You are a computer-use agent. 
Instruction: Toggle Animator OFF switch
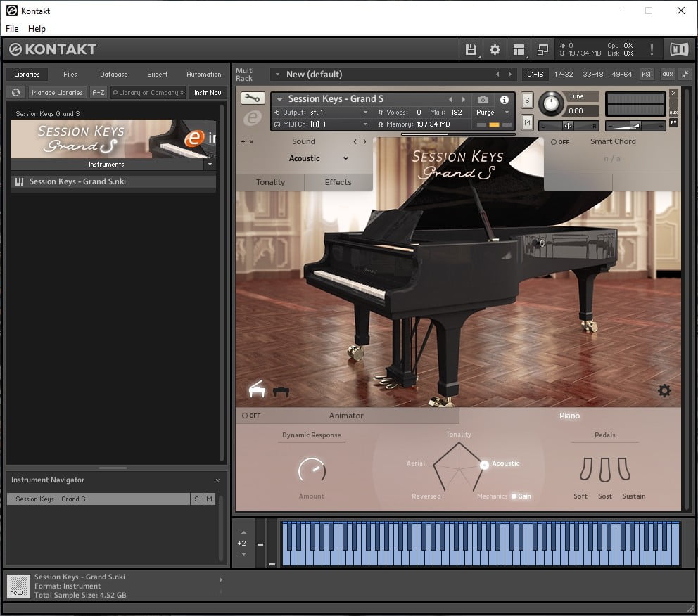[x=251, y=416]
